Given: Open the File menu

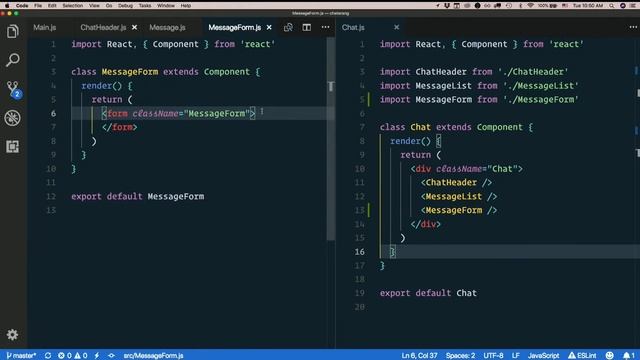Looking at the screenshot, I should click(x=38, y=6).
